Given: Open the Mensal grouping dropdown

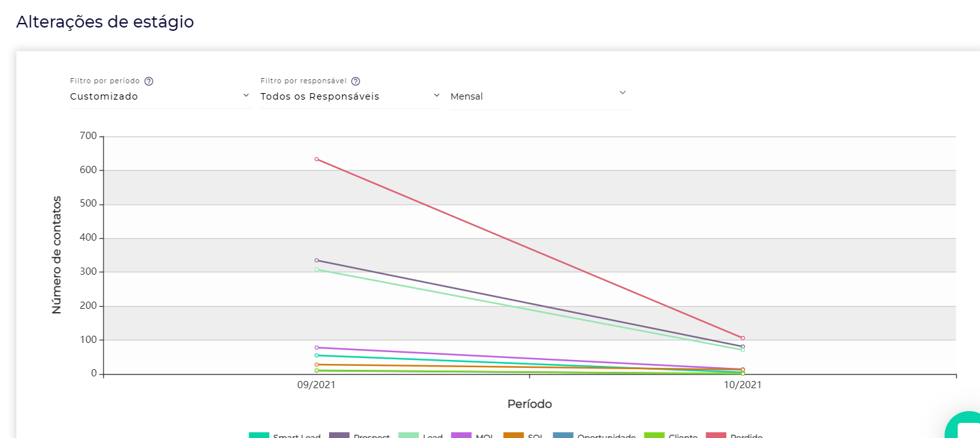Looking at the screenshot, I should pyautogui.click(x=540, y=96).
